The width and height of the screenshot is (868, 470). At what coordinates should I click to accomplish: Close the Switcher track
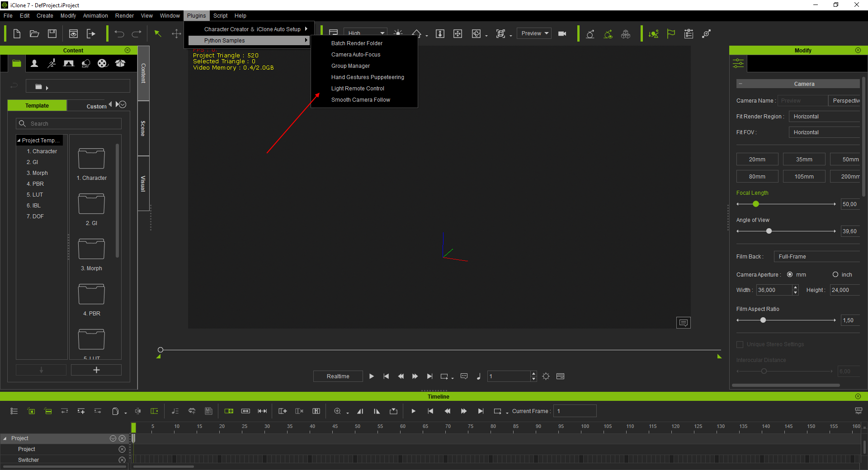pyautogui.click(x=122, y=460)
